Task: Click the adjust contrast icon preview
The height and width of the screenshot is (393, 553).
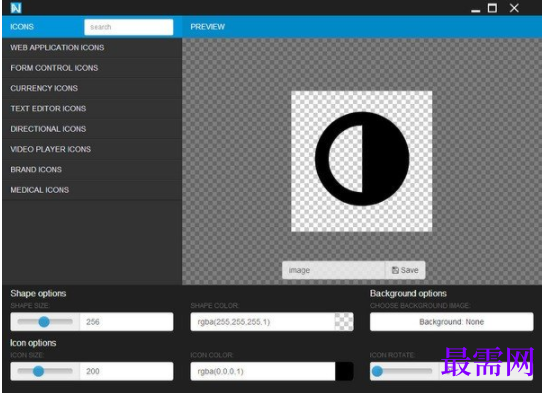Action: (x=362, y=159)
